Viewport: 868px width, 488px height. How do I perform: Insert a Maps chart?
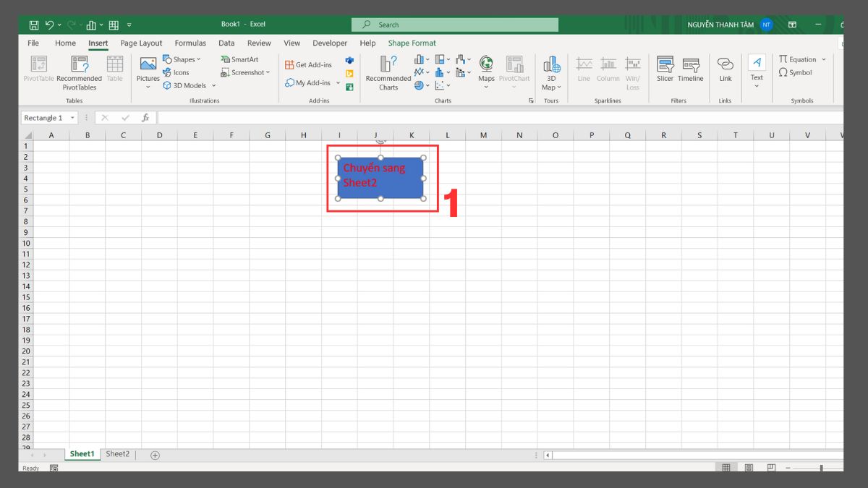point(485,71)
